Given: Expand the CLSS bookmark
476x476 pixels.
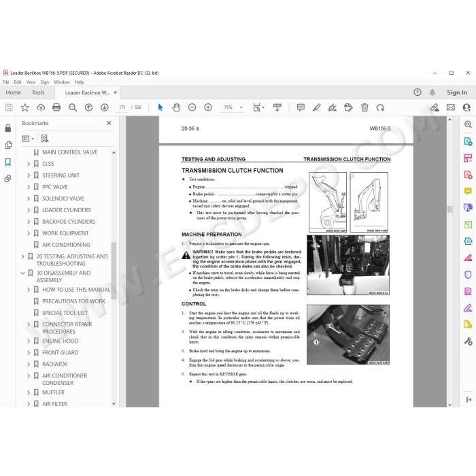Looking at the screenshot, I should coord(29,164).
